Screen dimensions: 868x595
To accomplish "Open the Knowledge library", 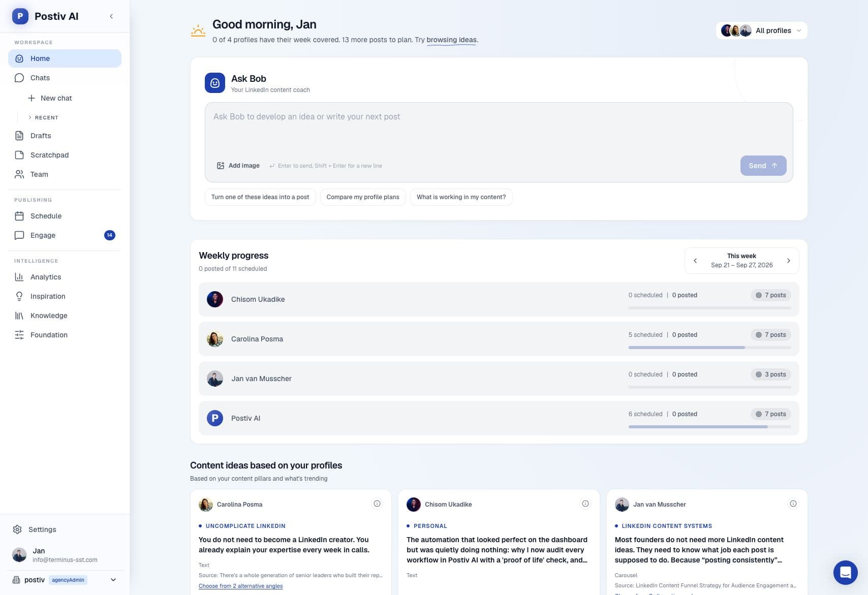I will 65,316.
